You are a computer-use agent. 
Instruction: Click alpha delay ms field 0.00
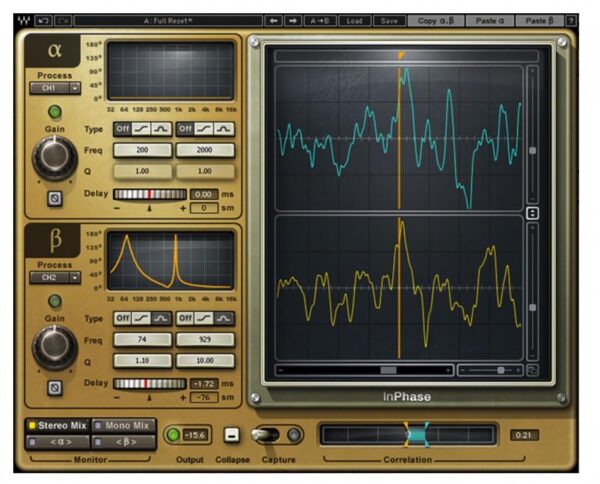pyautogui.click(x=204, y=194)
